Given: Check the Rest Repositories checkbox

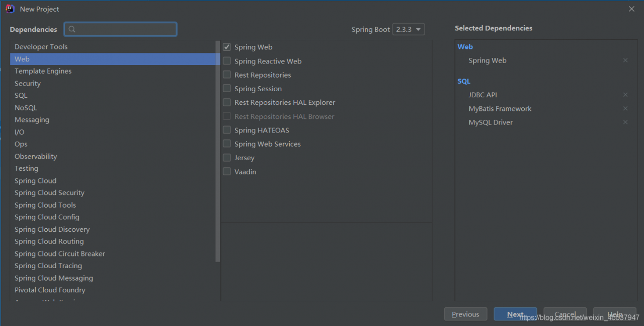Looking at the screenshot, I should pos(227,75).
